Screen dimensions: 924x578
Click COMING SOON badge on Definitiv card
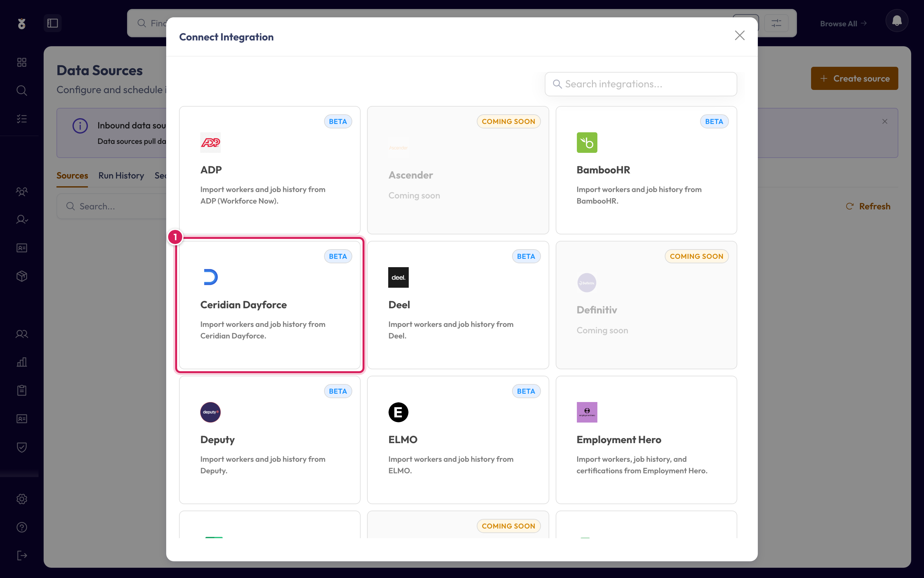point(697,256)
